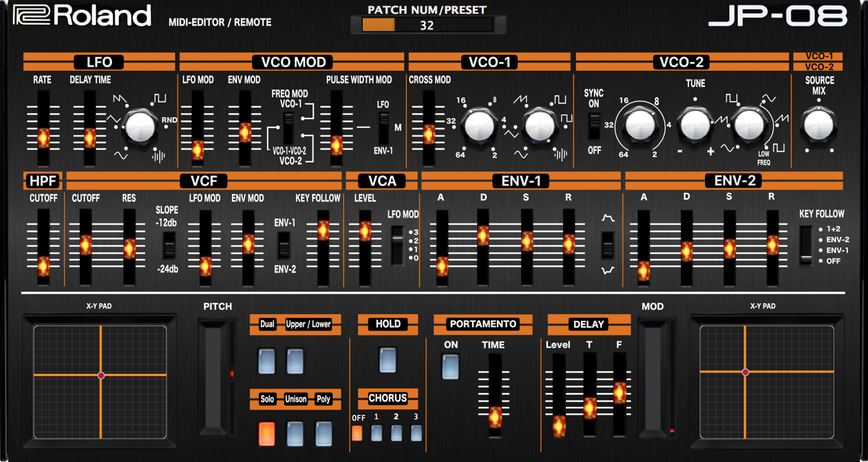The height and width of the screenshot is (462, 868).
Task: Select CHORUS mode 3 button
Action: pyautogui.click(x=416, y=433)
